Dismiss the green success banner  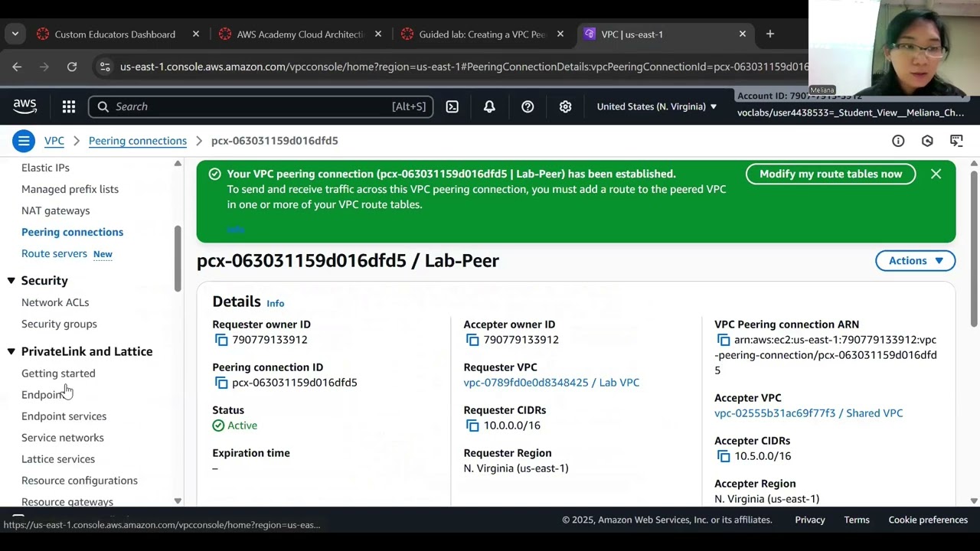936,174
